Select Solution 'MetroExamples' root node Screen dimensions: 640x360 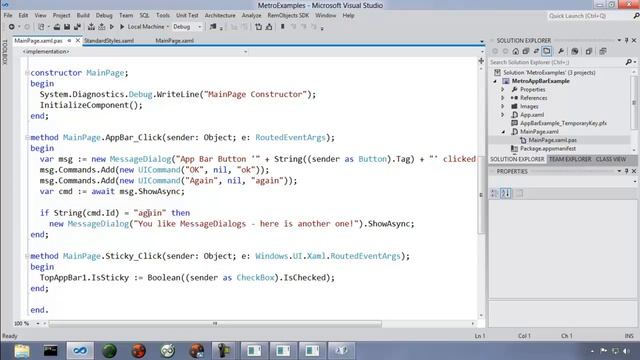549,73
